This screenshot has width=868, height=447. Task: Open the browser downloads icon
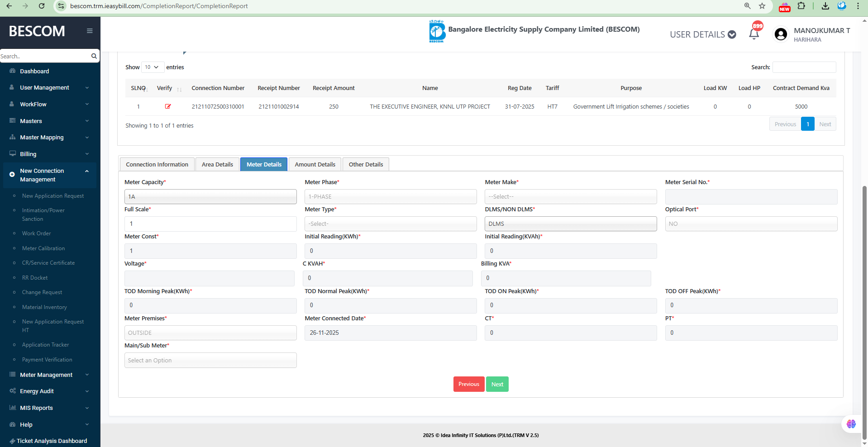(825, 6)
